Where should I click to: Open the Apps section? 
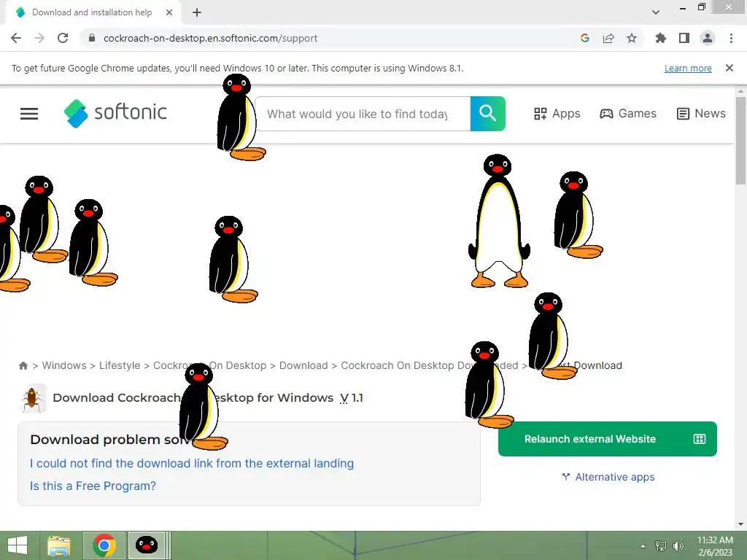557,113
